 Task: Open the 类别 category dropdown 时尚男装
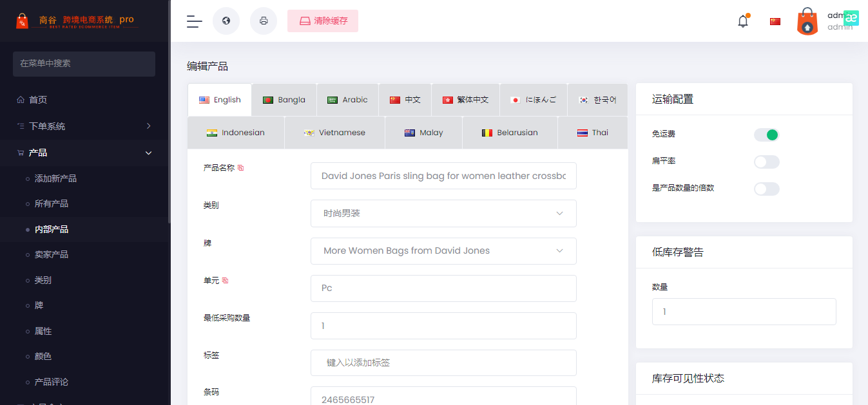click(443, 213)
